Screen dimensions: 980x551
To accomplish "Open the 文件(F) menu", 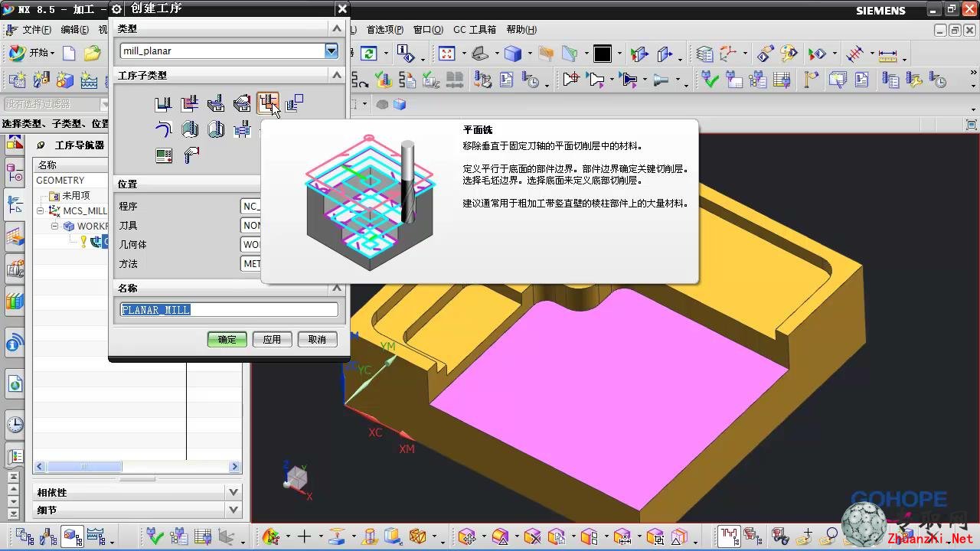I will (37, 30).
